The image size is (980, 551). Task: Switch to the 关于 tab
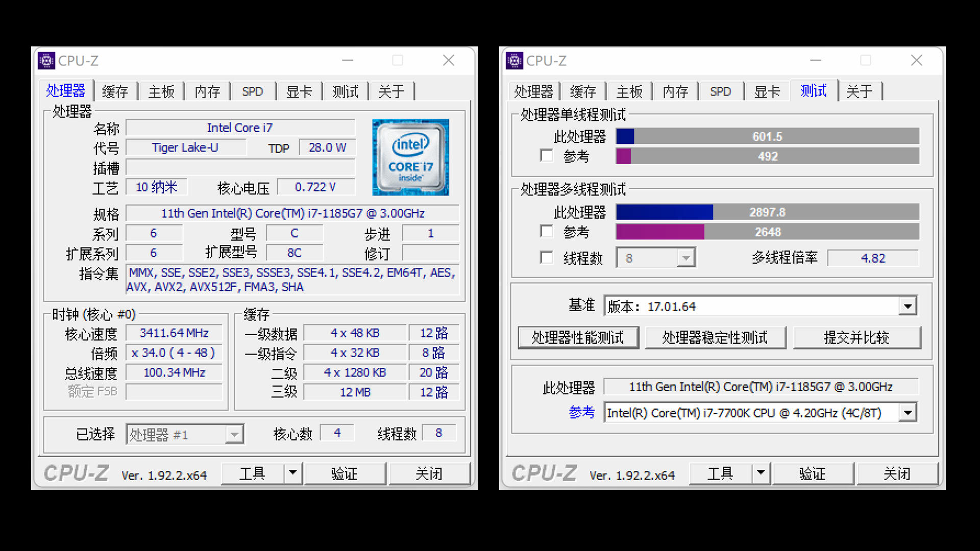[x=391, y=91]
